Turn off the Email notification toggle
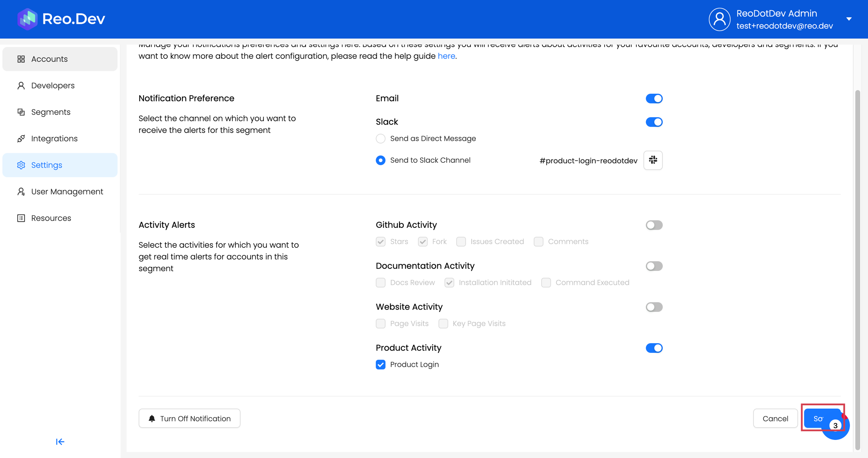The width and height of the screenshot is (868, 458). [654, 99]
